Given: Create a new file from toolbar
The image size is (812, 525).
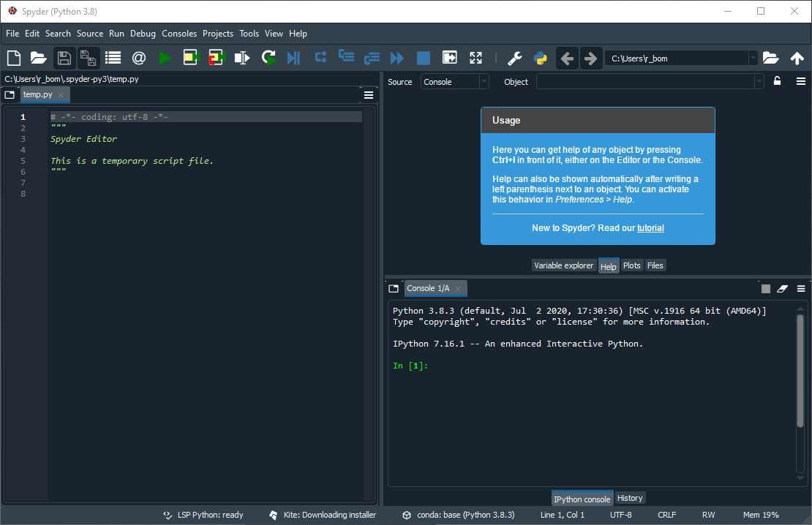Looking at the screenshot, I should click(14, 58).
